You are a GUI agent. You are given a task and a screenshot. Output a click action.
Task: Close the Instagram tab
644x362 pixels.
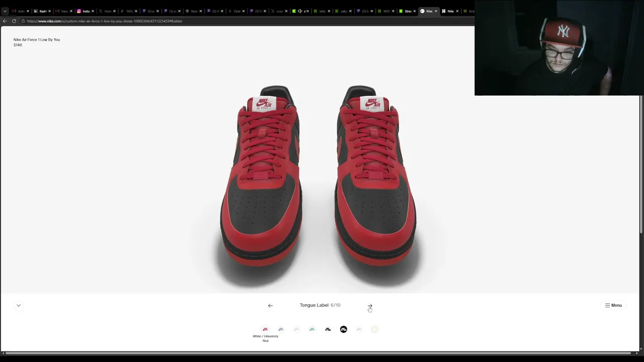click(93, 11)
